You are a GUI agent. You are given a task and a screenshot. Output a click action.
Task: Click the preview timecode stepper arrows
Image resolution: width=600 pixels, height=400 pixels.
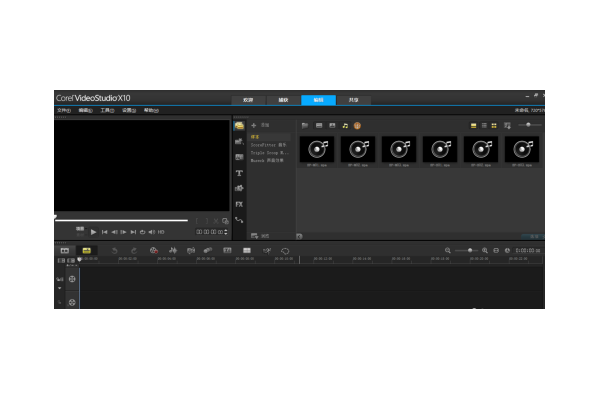(x=226, y=232)
